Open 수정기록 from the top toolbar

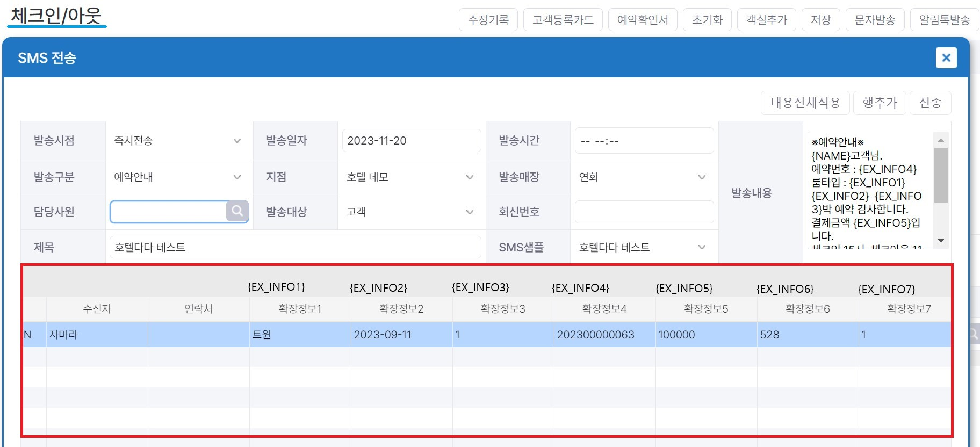point(488,20)
